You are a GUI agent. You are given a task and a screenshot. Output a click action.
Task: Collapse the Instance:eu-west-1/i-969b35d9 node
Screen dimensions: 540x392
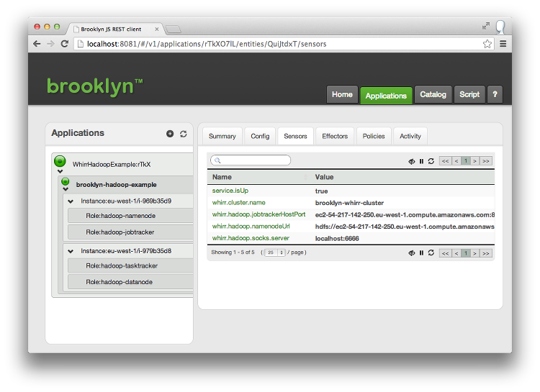[x=71, y=201]
